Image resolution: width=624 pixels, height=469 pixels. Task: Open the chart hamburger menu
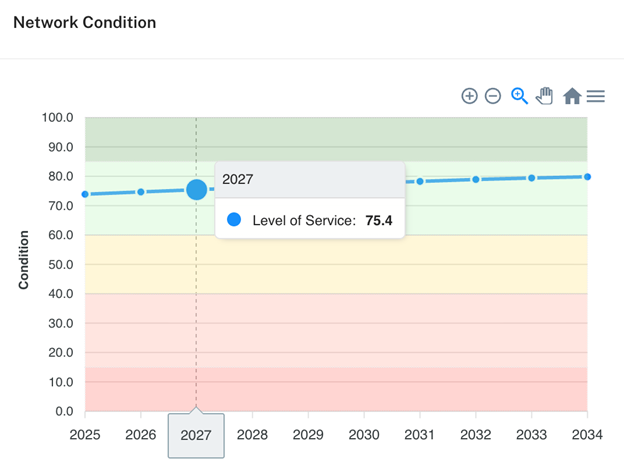click(596, 96)
